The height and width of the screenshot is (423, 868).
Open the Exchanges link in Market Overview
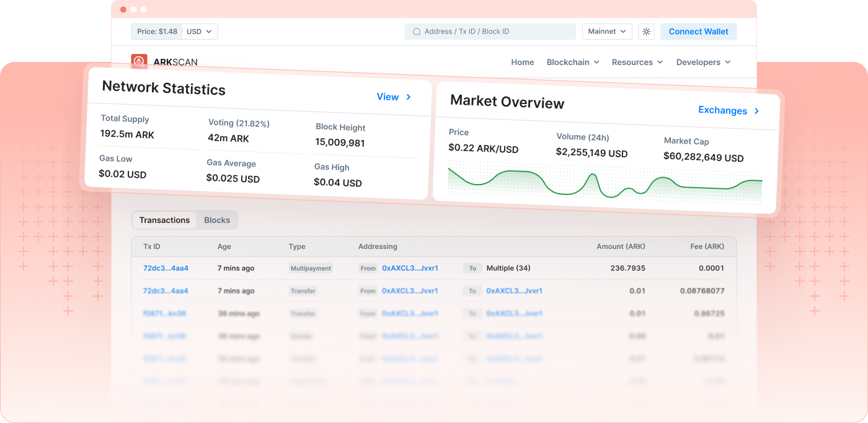point(722,110)
